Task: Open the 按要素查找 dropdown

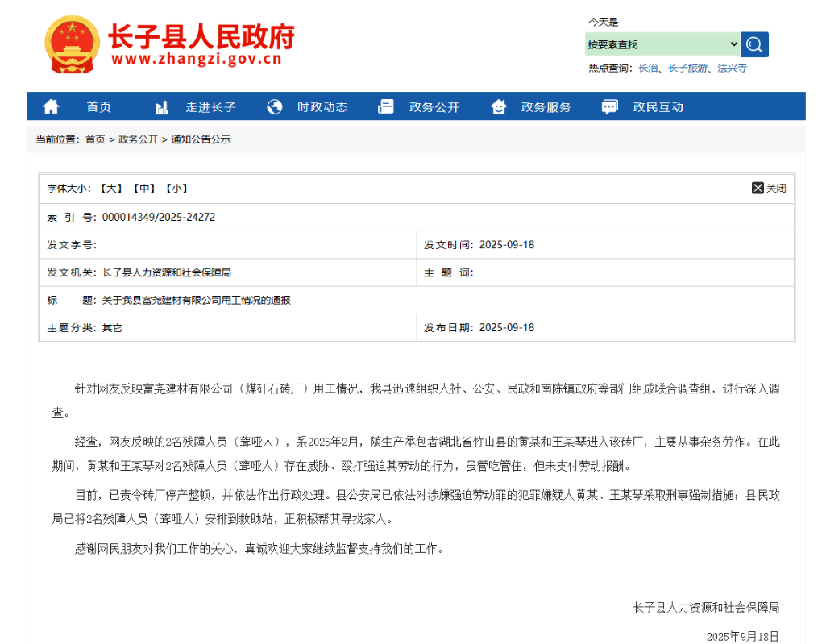Action: pyautogui.click(x=662, y=44)
